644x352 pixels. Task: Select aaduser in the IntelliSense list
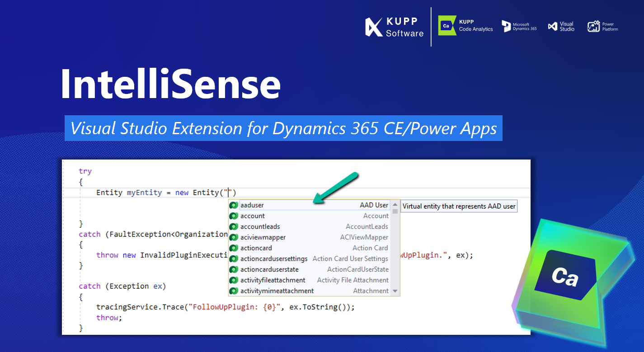point(310,205)
